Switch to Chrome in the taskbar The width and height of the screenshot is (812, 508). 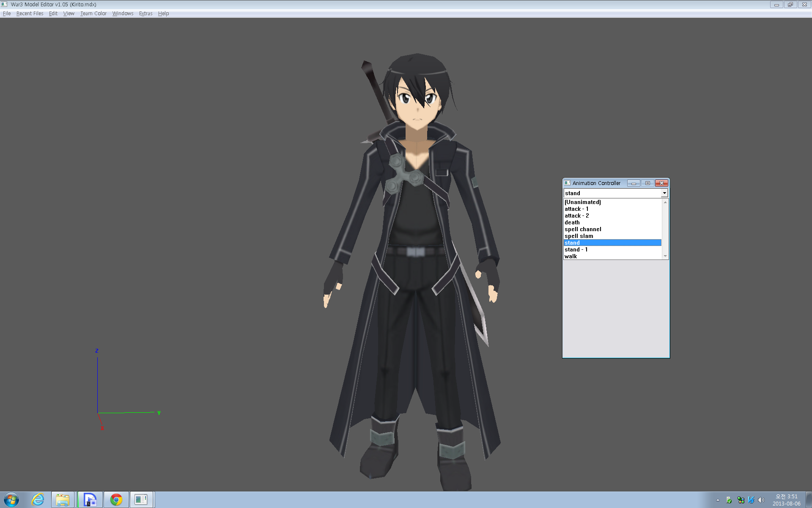(x=116, y=500)
